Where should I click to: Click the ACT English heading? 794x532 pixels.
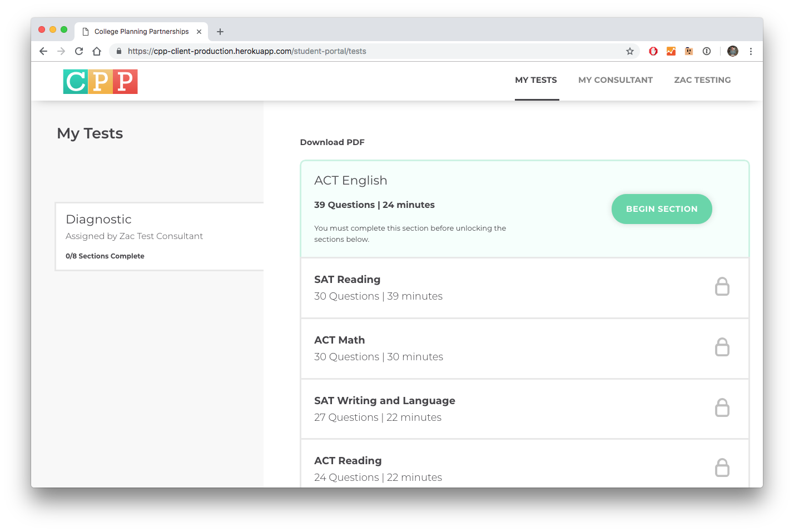pos(350,181)
